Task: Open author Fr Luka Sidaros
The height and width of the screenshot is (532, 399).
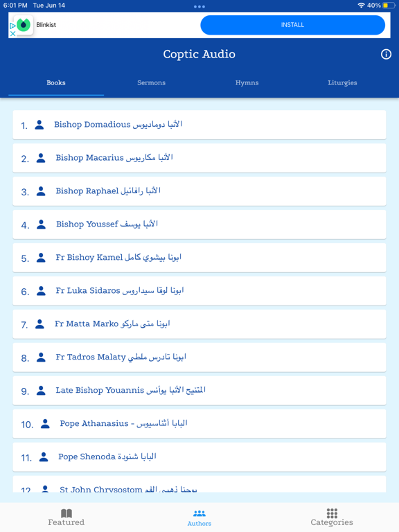Action: [x=199, y=291]
